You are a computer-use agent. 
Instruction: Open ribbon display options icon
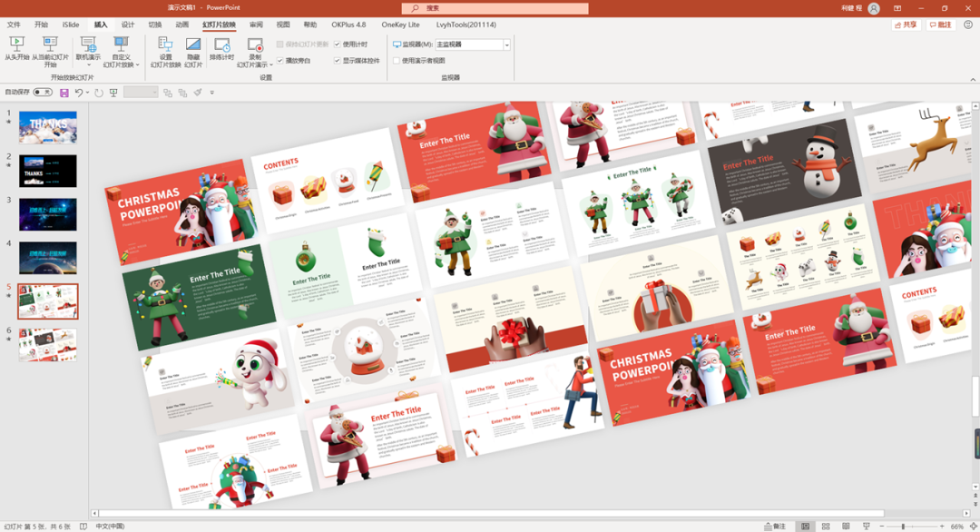coord(897,8)
